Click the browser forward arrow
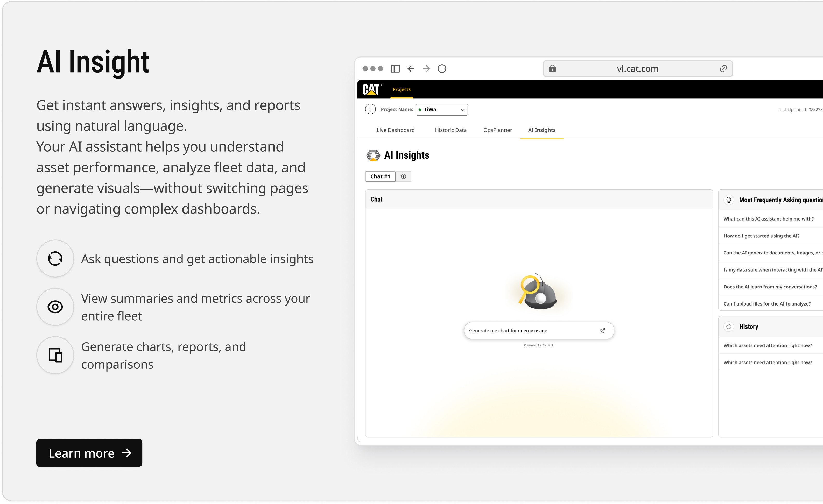The width and height of the screenshot is (823, 504). tap(426, 68)
